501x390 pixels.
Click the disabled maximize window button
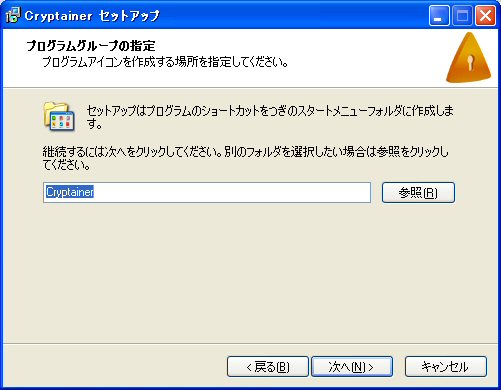(462, 15)
